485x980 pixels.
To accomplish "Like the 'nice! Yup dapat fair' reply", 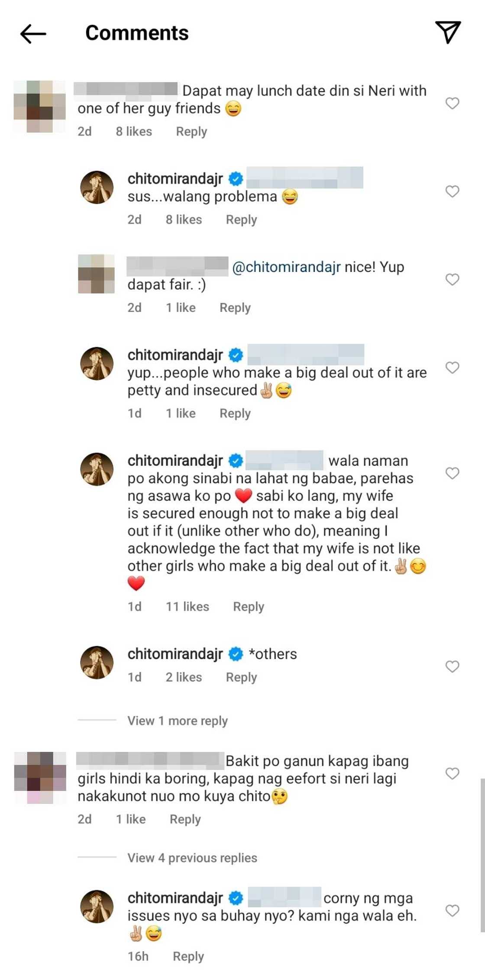I will (452, 279).
